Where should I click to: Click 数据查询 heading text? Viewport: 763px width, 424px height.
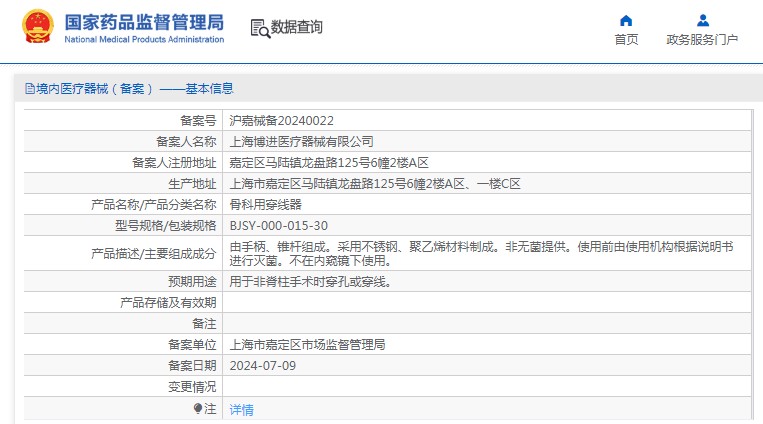click(297, 27)
